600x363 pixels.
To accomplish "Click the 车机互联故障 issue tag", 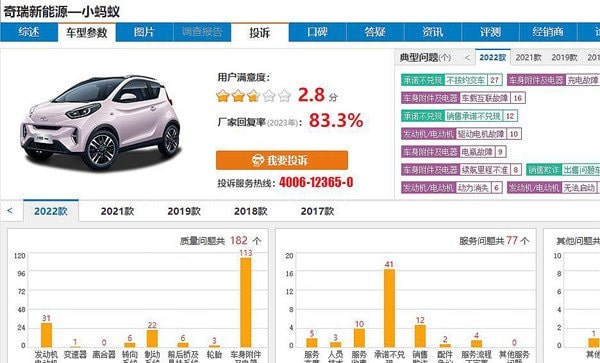I will coord(484,98).
